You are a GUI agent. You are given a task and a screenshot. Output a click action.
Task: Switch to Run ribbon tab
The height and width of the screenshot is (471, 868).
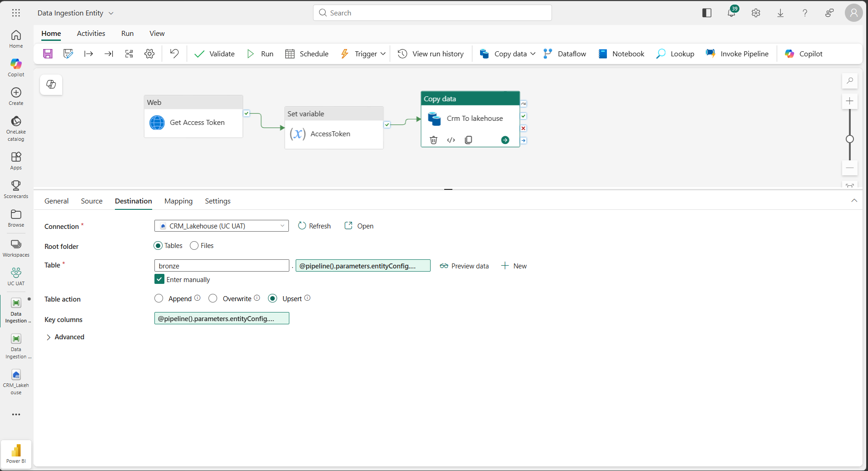click(x=127, y=34)
